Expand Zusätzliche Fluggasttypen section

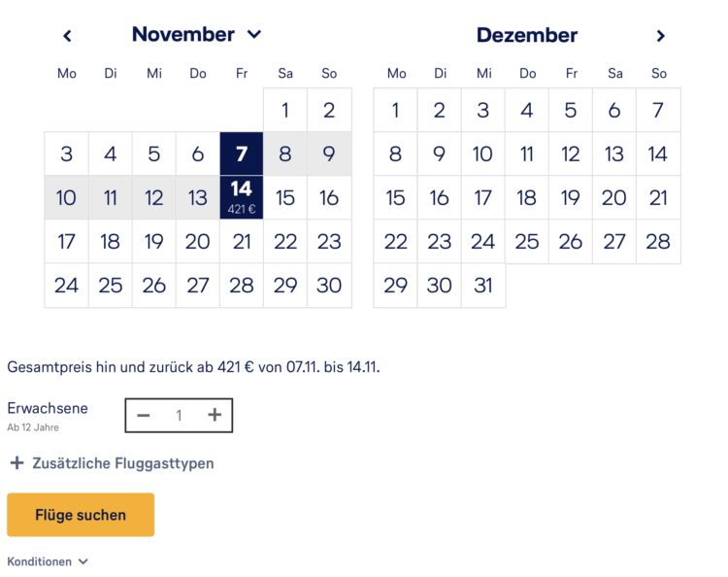coord(112,463)
